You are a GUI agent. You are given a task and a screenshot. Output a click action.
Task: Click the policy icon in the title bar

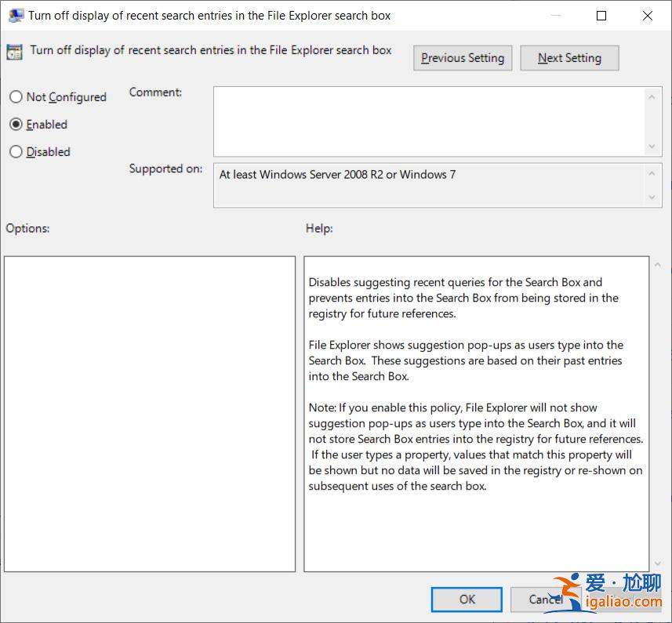pyautogui.click(x=15, y=16)
